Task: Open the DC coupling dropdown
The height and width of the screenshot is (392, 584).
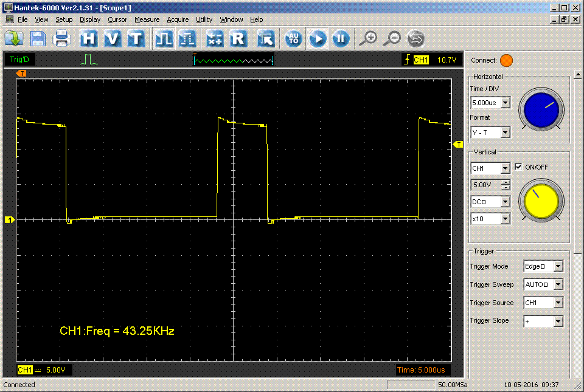Action: pos(505,202)
